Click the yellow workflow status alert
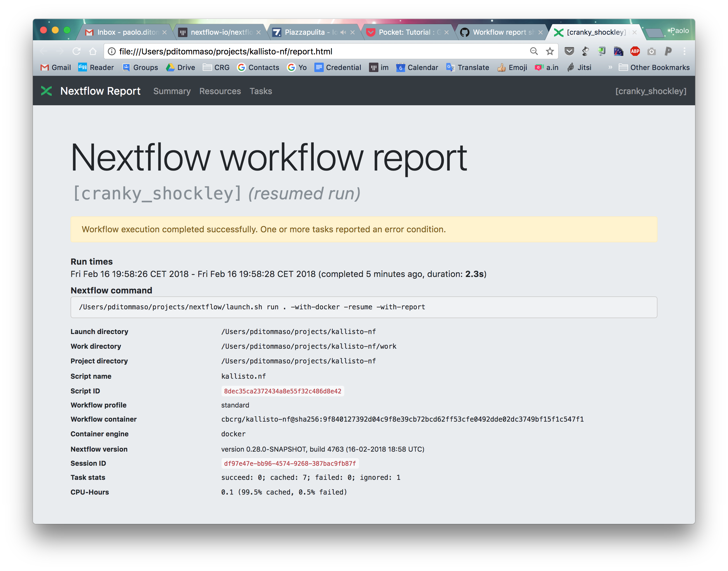This screenshot has height=571, width=728. [x=364, y=229]
